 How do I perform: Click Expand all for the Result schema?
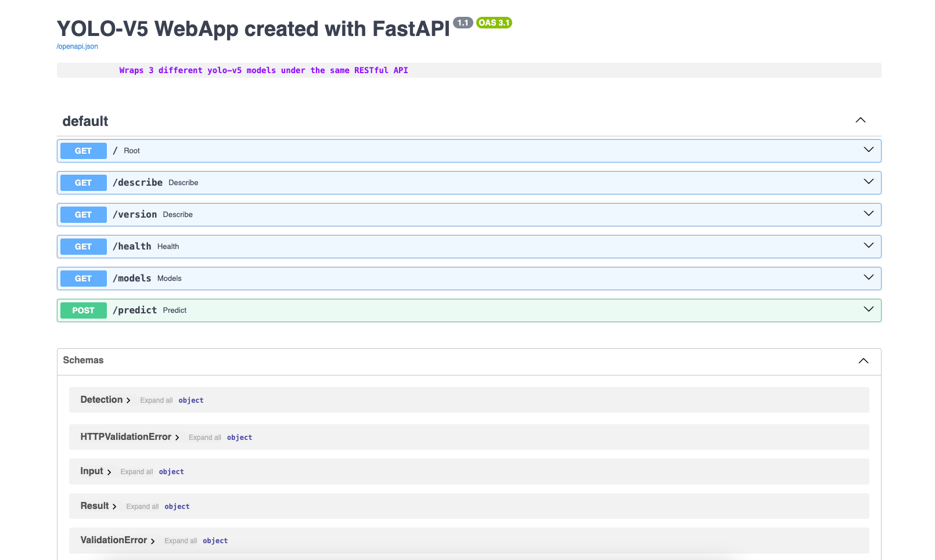coord(142,506)
